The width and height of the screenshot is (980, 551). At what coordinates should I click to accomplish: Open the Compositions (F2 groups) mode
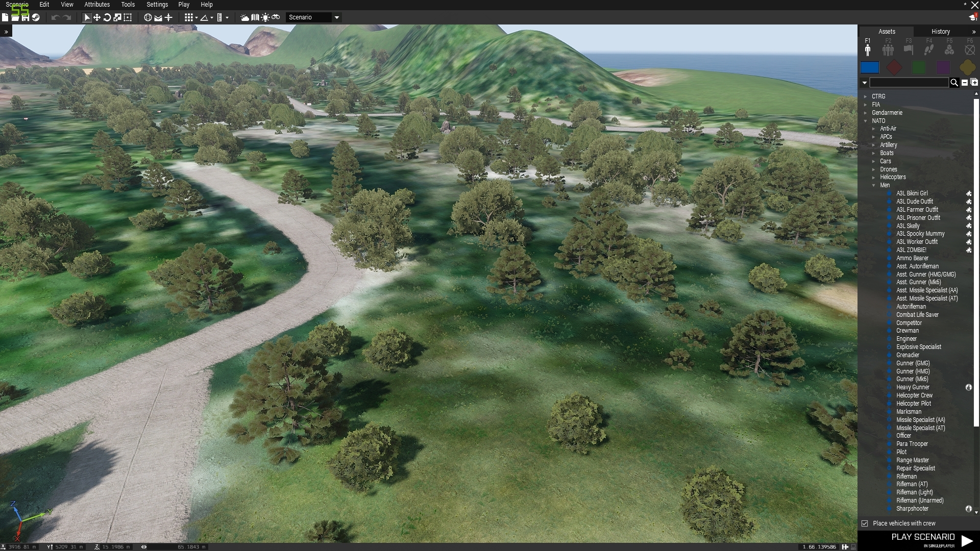(x=888, y=49)
